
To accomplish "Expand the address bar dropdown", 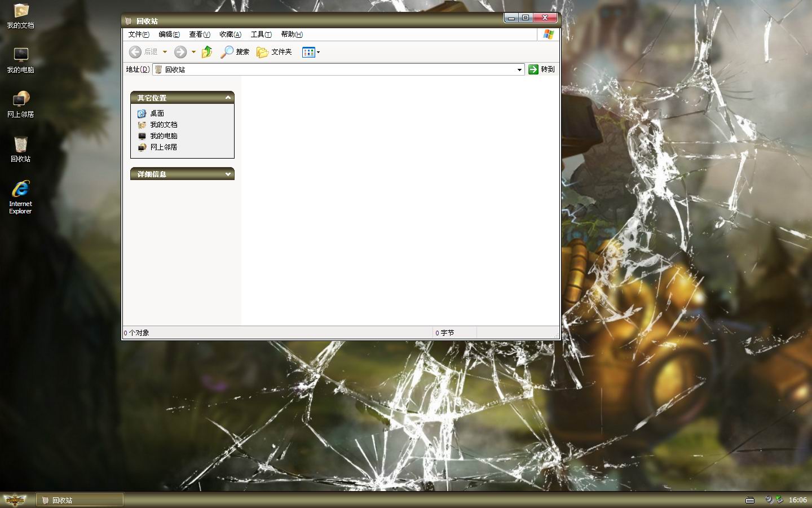I will (x=519, y=69).
